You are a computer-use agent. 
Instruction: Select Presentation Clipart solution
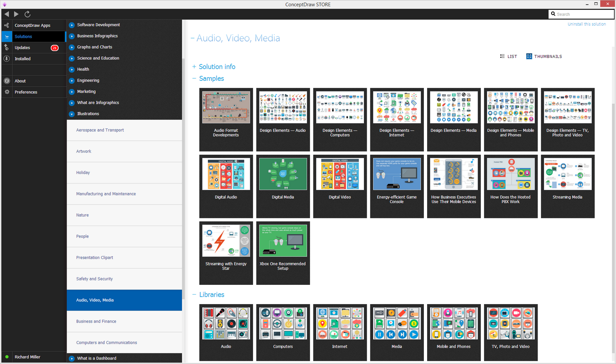tap(124, 258)
